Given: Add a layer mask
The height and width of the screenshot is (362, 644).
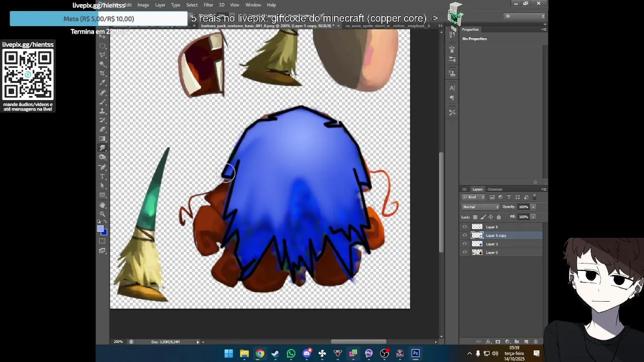Looking at the screenshot, I should click(x=498, y=341).
